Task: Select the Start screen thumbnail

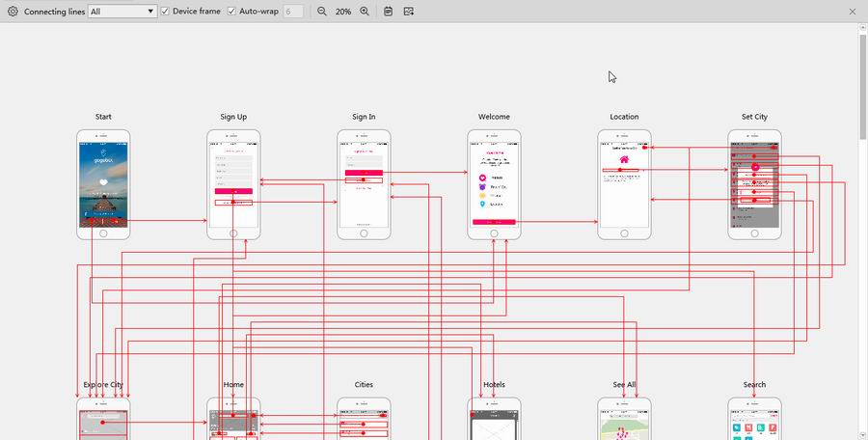Action: [103, 184]
